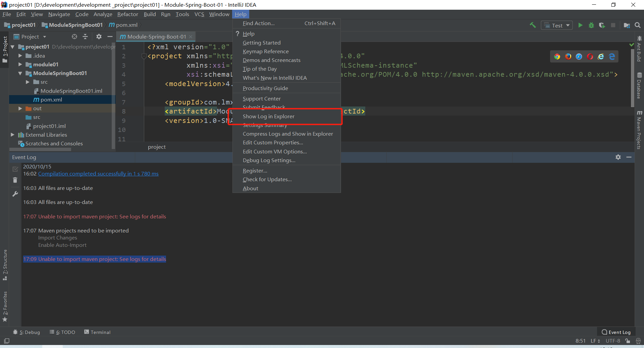Image resolution: width=644 pixels, height=348 pixels.
Task: Open pom.xml in Safari browser icon
Action: 579,56
